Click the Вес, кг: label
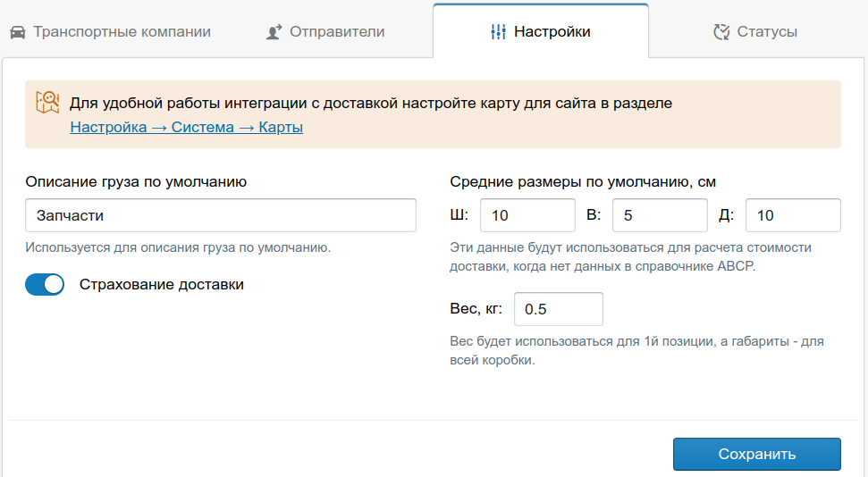This screenshot has width=868, height=477. [476, 309]
